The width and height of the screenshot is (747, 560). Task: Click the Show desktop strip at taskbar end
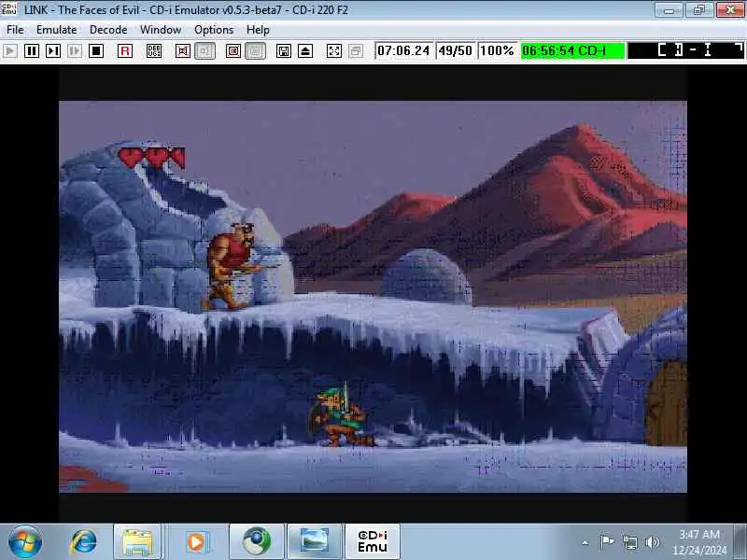pos(740,542)
